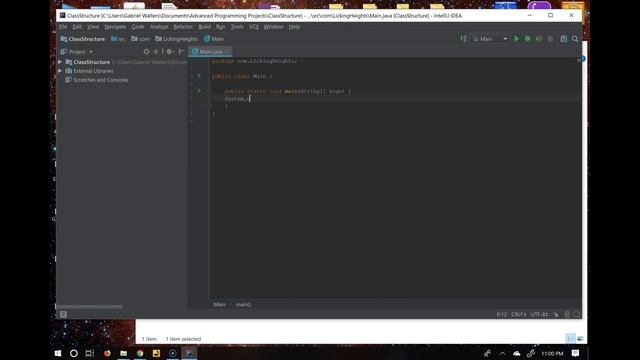Switch File Explorer window to details view icon
The height and width of the screenshot is (360, 640).
pos(570,338)
